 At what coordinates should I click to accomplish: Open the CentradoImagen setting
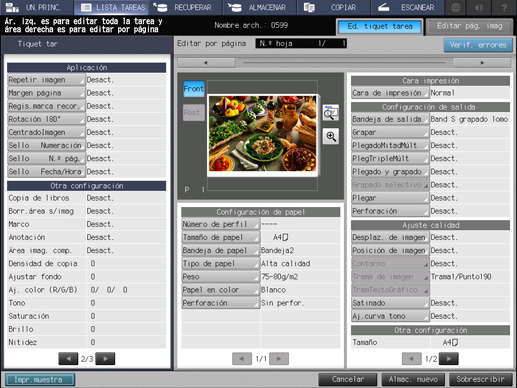[46, 132]
